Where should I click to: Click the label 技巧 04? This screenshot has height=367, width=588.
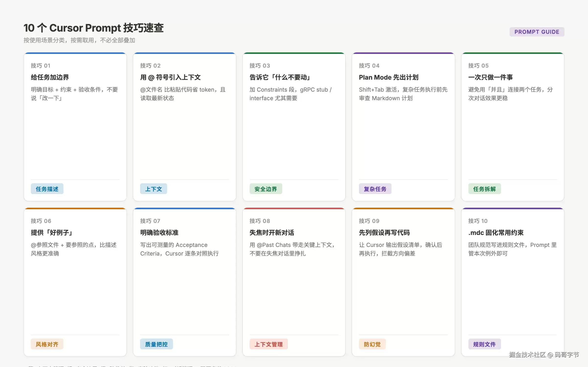369,66
